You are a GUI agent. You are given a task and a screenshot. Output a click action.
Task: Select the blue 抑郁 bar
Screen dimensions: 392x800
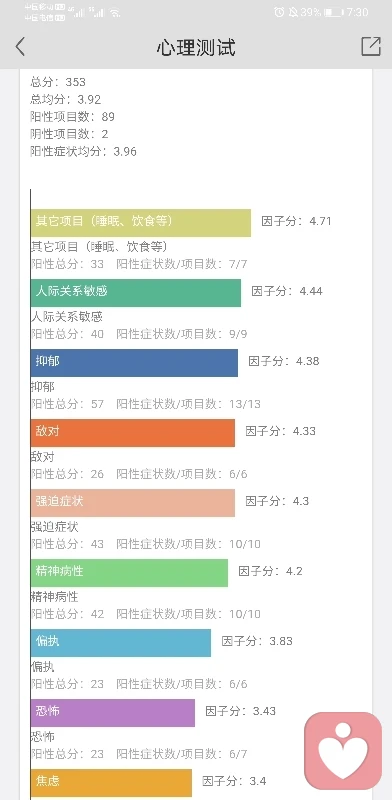pyautogui.click(x=134, y=363)
